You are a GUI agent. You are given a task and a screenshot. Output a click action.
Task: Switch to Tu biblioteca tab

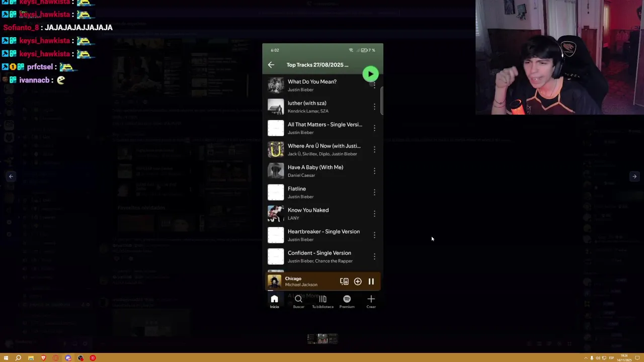(323, 302)
